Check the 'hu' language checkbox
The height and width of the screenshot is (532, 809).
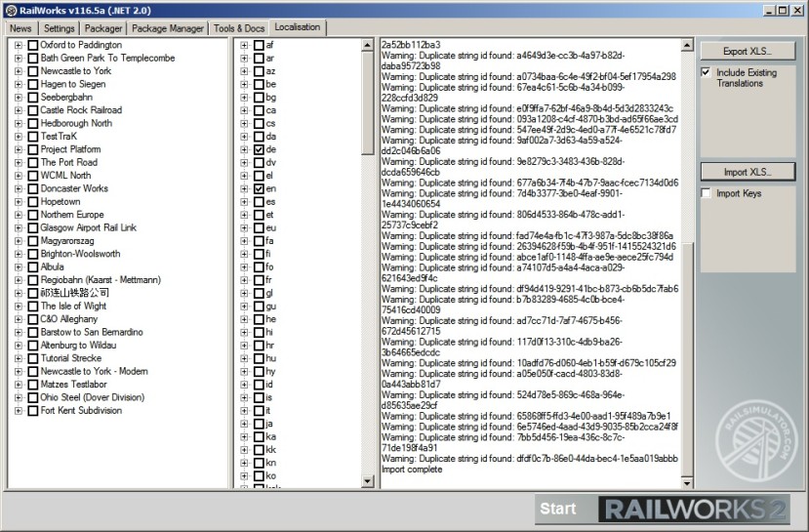pyautogui.click(x=259, y=358)
